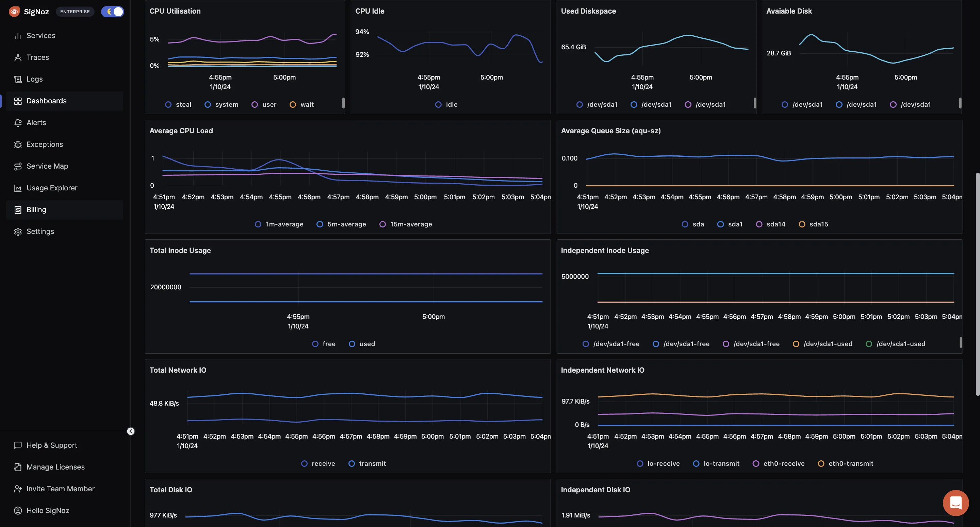Click the Used Diskspace legend scrollbar
Screen dimensions: 980x527
(755, 103)
